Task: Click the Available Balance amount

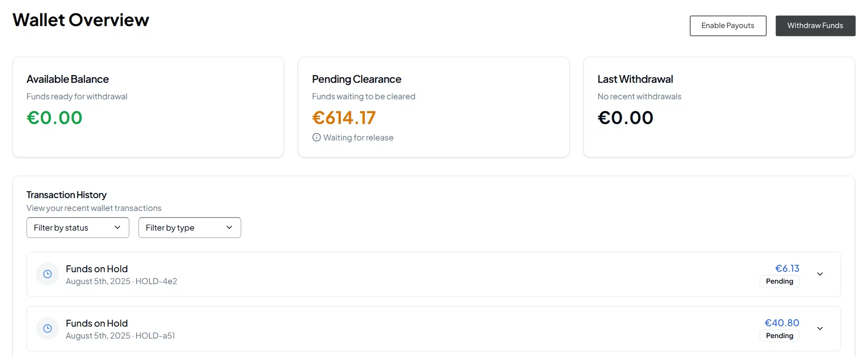Action: [x=54, y=117]
